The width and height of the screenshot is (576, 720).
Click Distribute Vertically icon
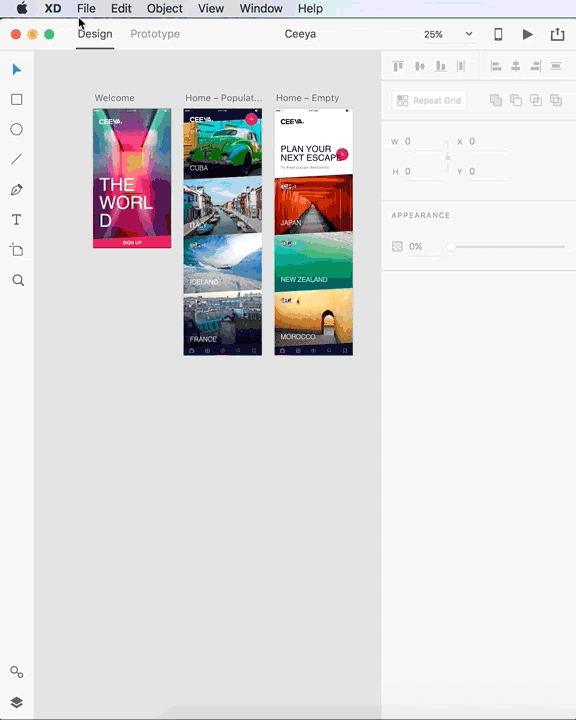(x=556, y=67)
